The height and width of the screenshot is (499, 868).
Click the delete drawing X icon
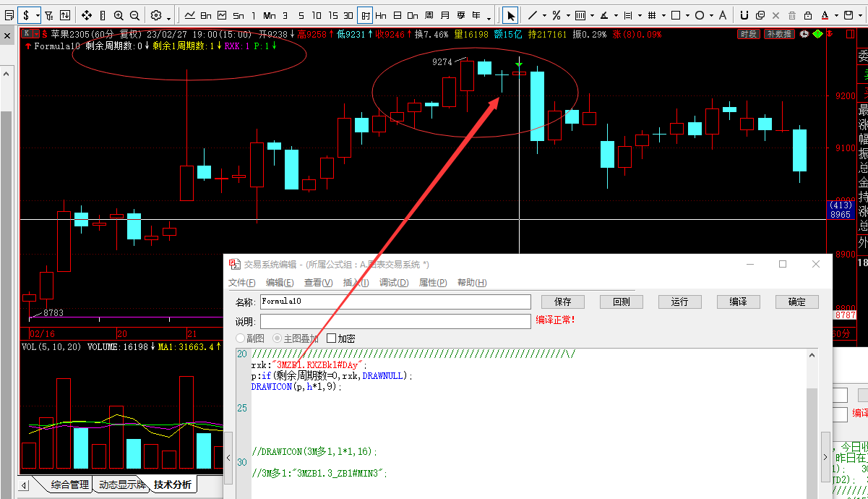pyautogui.click(x=775, y=15)
